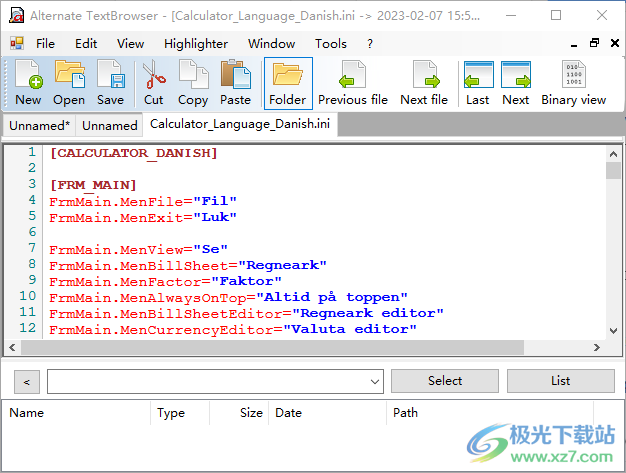Switch to Binary view
The height and width of the screenshot is (473, 626).
point(573,82)
